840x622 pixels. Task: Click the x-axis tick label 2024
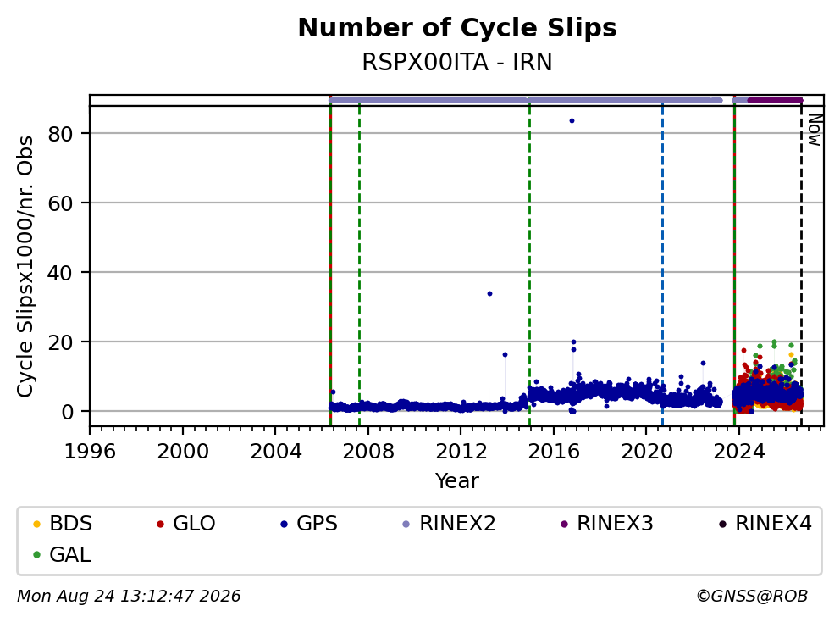coord(738,452)
